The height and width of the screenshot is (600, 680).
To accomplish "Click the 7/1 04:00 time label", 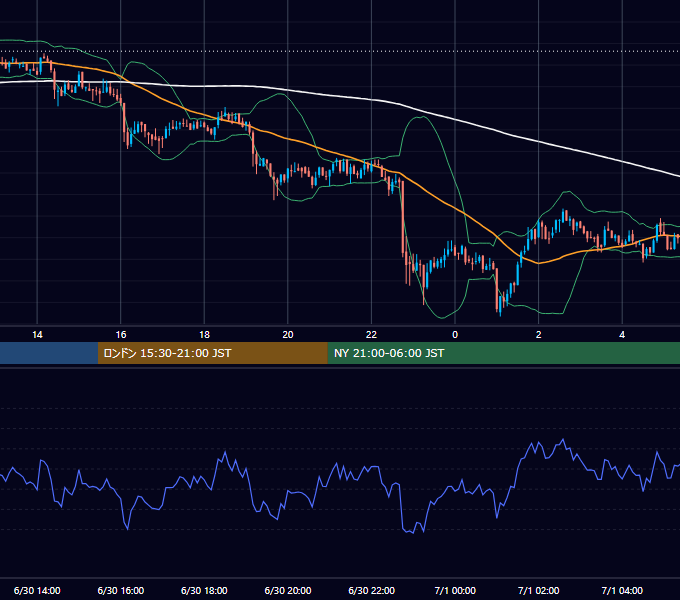I will [622, 590].
